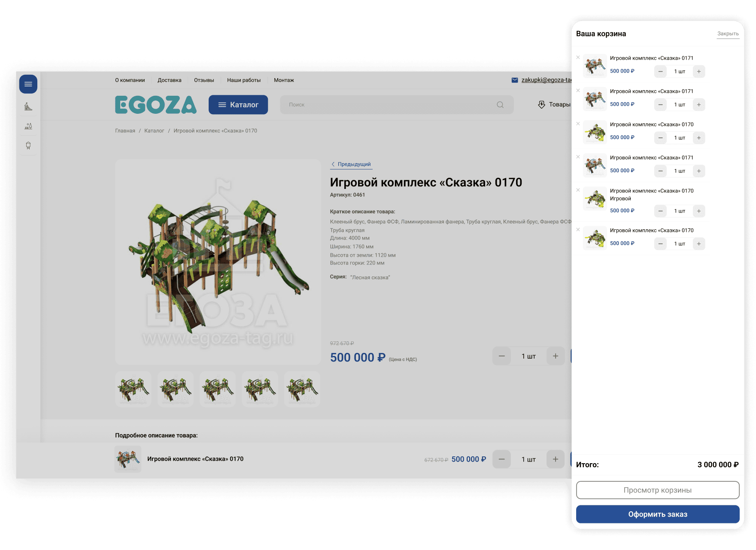Select the lantern icon in the left sidebar
This screenshot has height=550, width=756.
28,146
